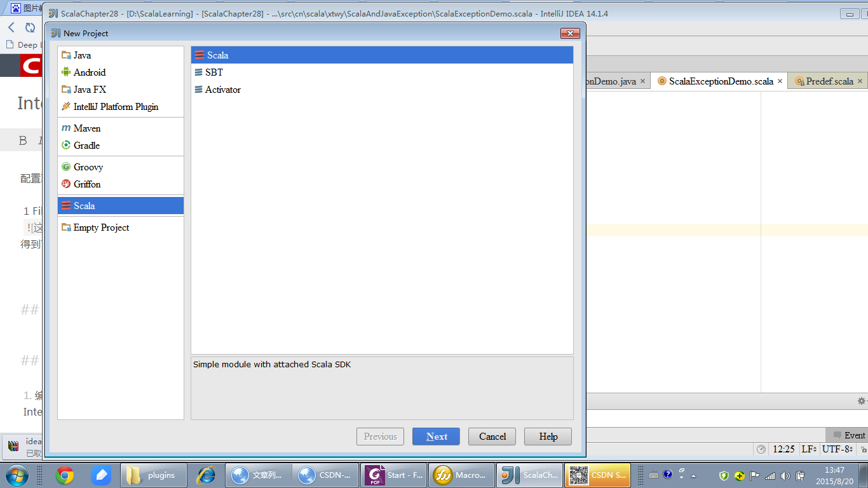The image size is (868, 488).
Task: Switch to ScalaCh IntelliJ taskbar window
Action: click(x=529, y=475)
